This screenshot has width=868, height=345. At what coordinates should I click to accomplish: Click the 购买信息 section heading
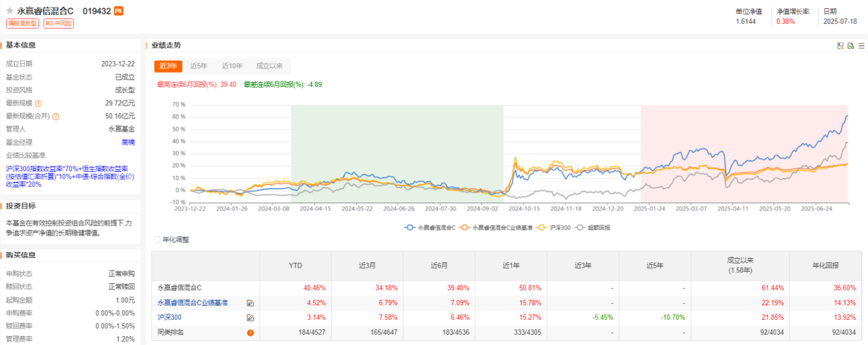21,255
